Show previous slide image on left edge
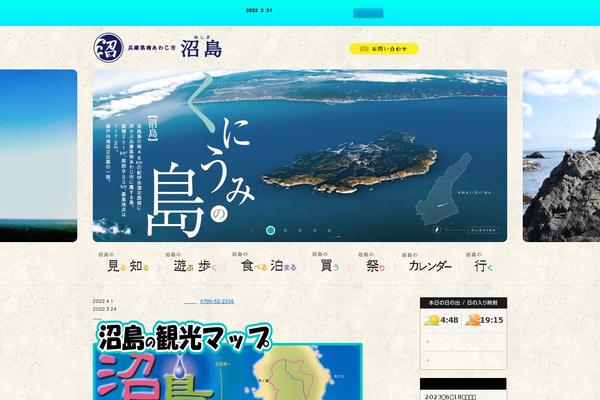Viewport: 600px width, 400px height. [38, 156]
